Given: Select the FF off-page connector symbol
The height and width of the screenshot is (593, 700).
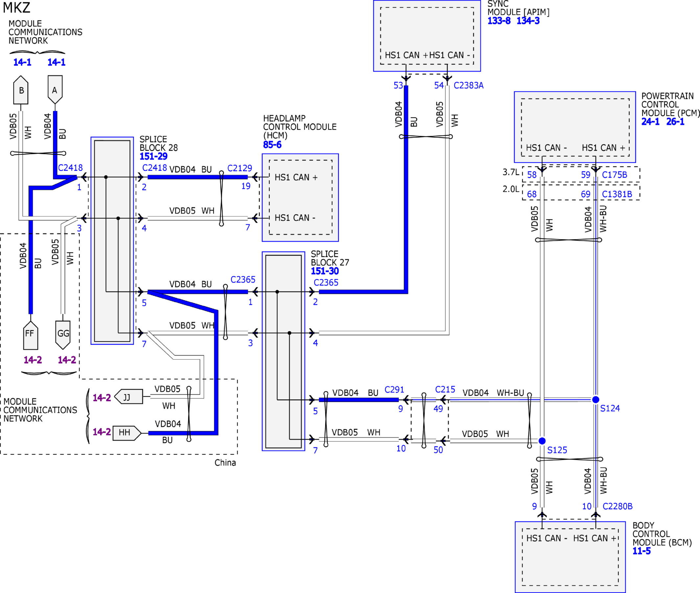Looking at the screenshot, I should (31, 335).
